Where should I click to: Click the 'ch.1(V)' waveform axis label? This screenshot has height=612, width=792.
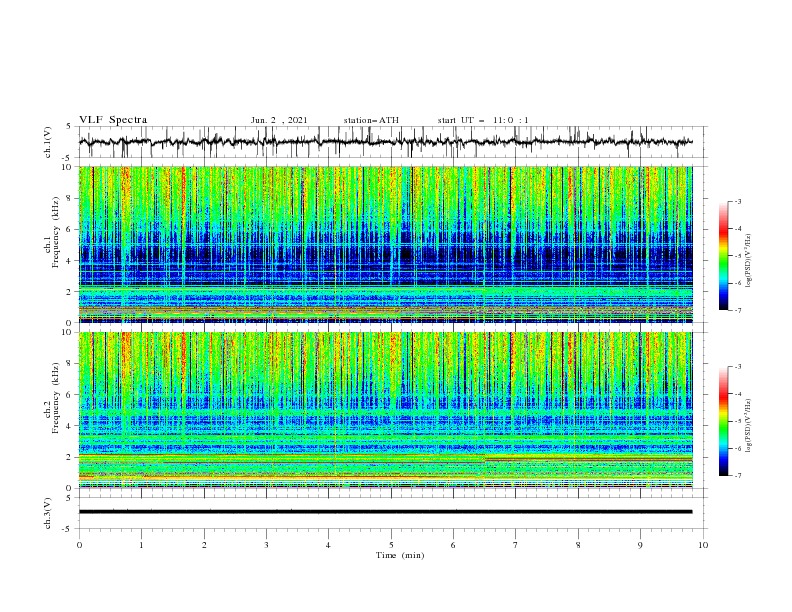[x=48, y=142]
